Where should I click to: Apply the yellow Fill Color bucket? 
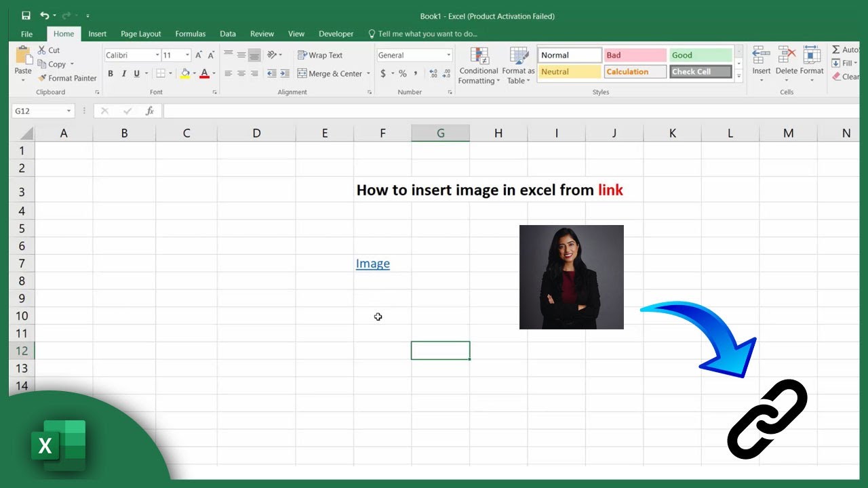point(185,73)
